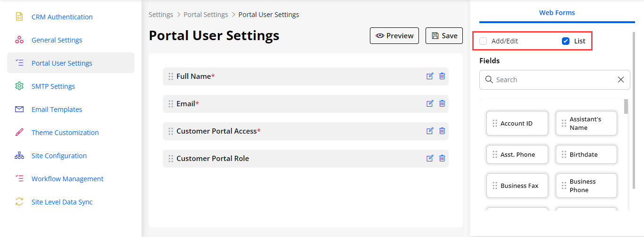This screenshot has height=237, width=644.
Task: Select the Birthdate field chip
Action: point(586,154)
